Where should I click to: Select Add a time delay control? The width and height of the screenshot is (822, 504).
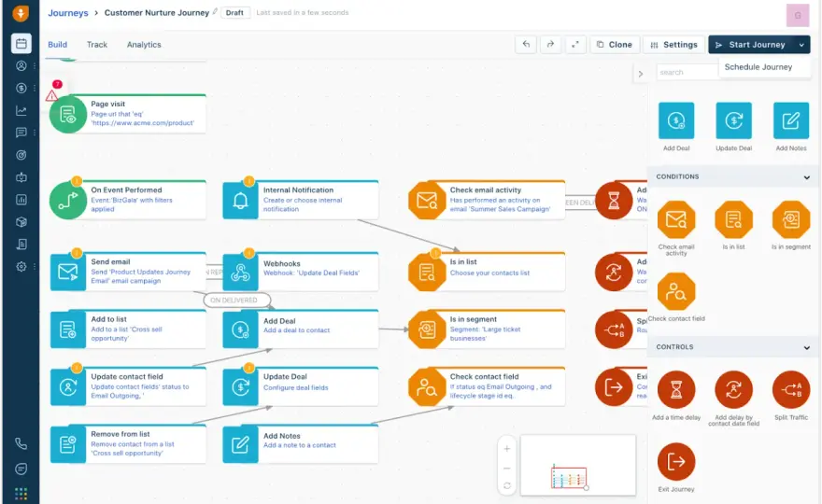point(676,390)
